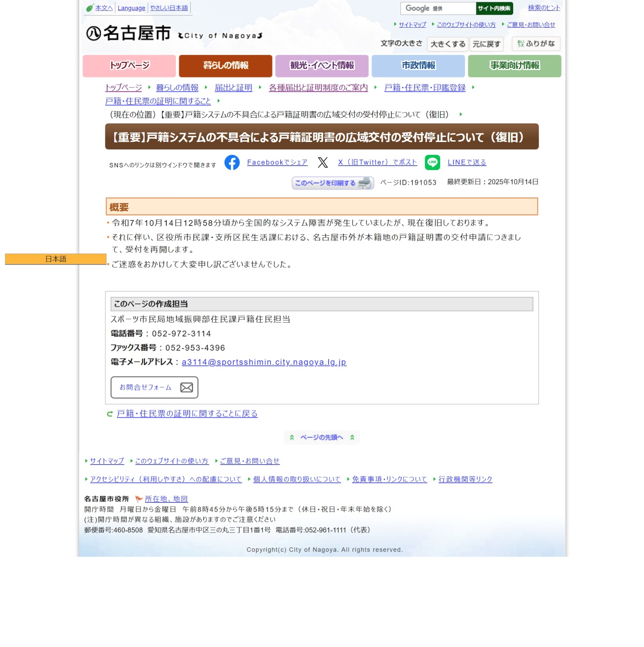The width and height of the screenshot is (644, 647).
Task: Click the envelope icon in お問合せフォーム
Action: pos(187,387)
